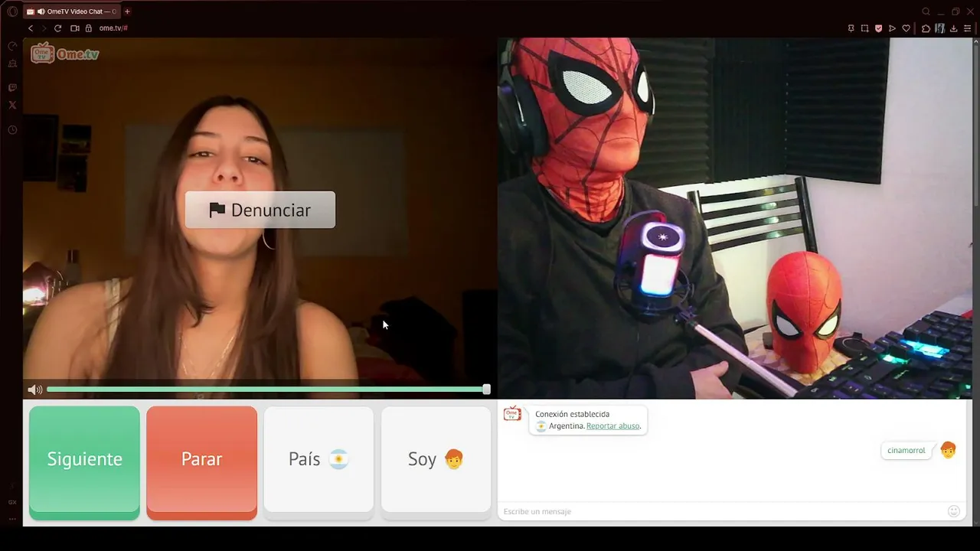Open browser tab search magnifier
980x551 pixels.
coord(926,11)
